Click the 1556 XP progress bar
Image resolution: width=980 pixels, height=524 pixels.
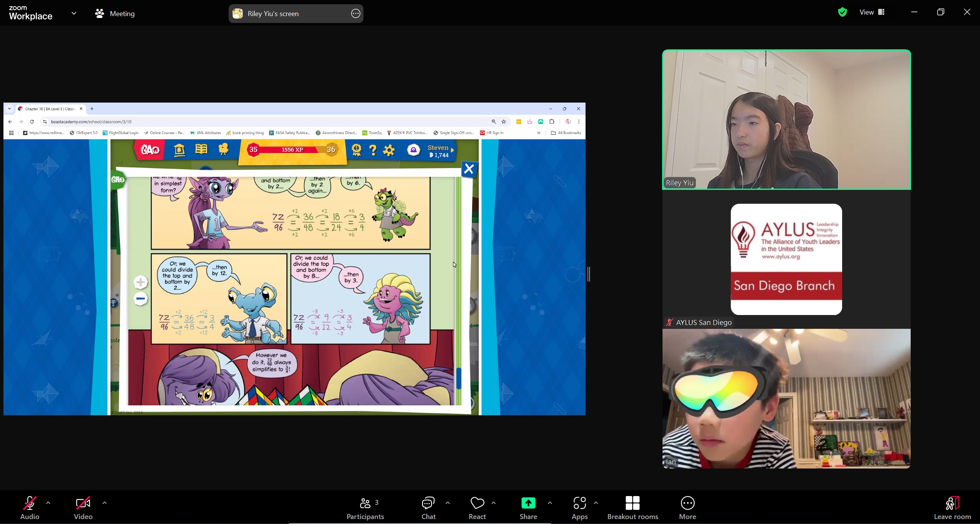(x=292, y=150)
